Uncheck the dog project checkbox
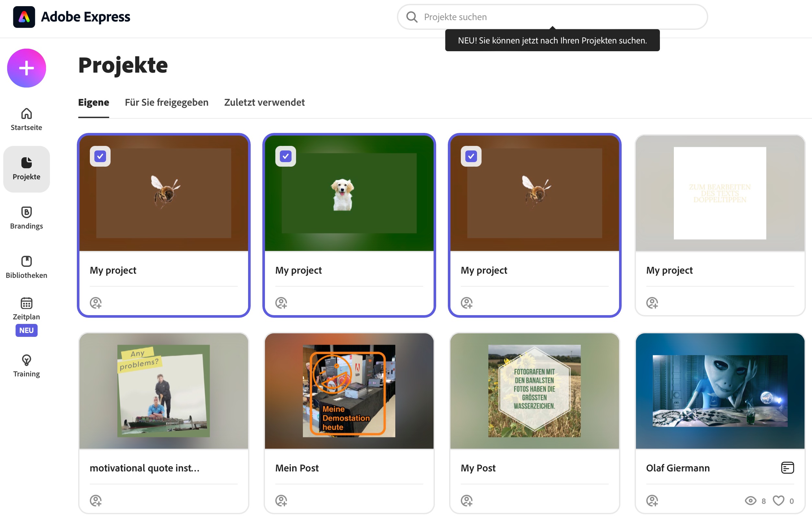The width and height of the screenshot is (812, 522). pyautogui.click(x=285, y=156)
